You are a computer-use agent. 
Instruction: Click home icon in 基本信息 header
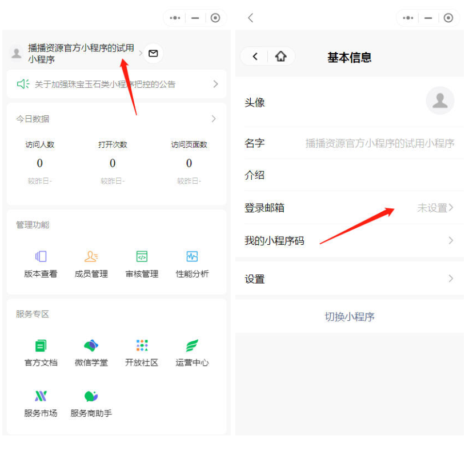pos(280,57)
